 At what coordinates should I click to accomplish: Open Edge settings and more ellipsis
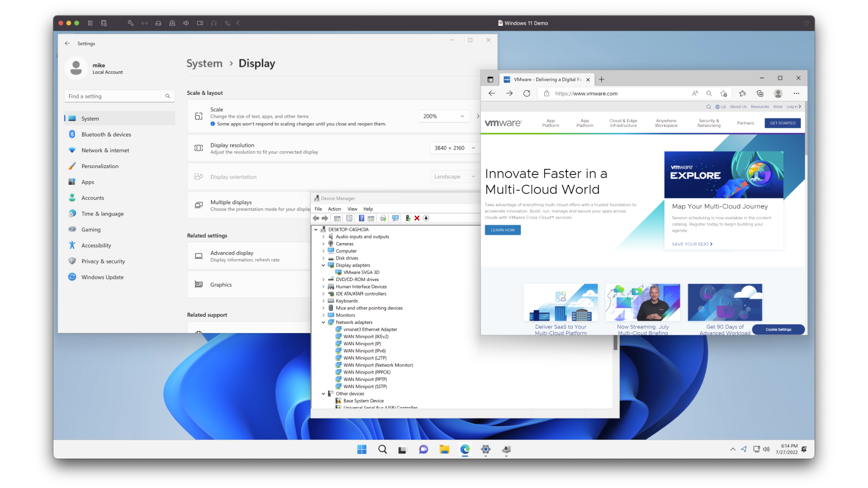[x=796, y=94]
